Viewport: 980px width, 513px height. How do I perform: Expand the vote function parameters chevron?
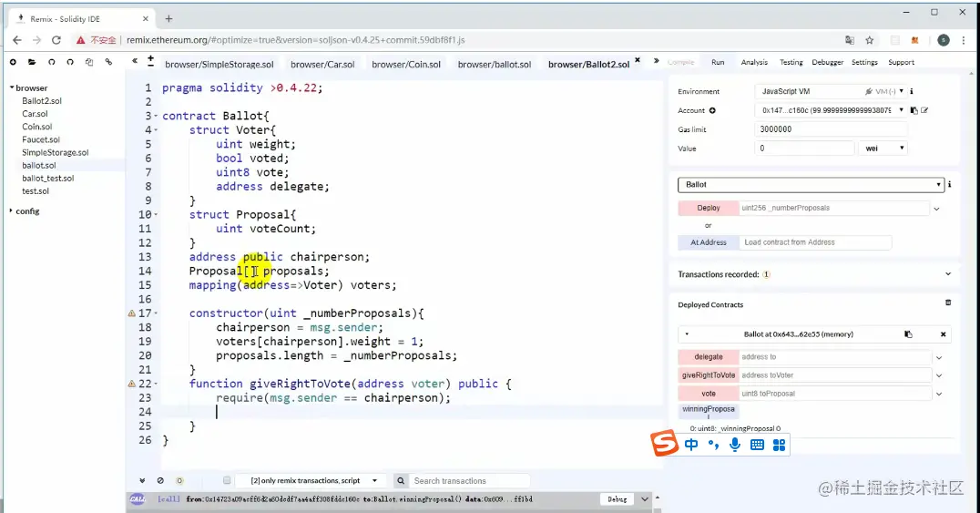coord(939,394)
